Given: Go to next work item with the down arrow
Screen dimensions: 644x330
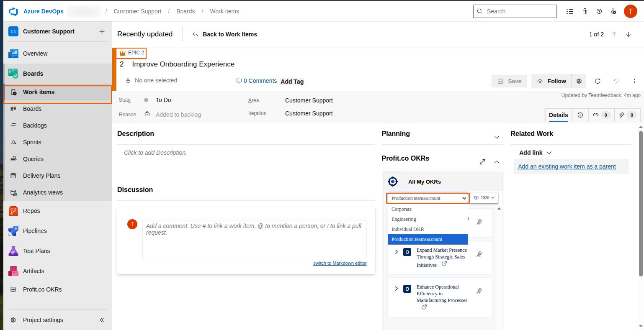Looking at the screenshot, I should pyautogui.click(x=629, y=34).
